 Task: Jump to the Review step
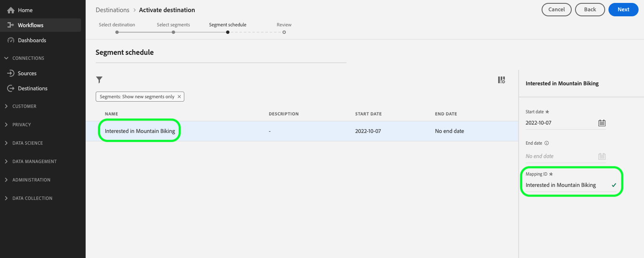[284, 28]
